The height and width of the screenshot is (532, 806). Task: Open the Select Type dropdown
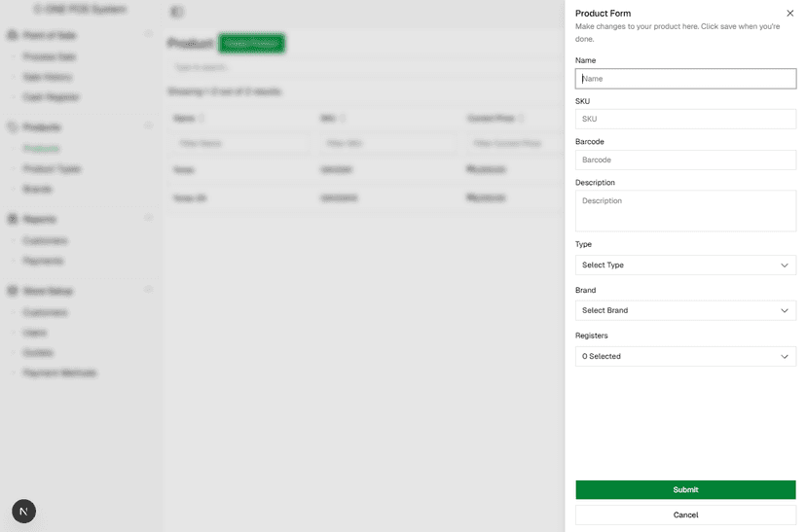coord(685,265)
